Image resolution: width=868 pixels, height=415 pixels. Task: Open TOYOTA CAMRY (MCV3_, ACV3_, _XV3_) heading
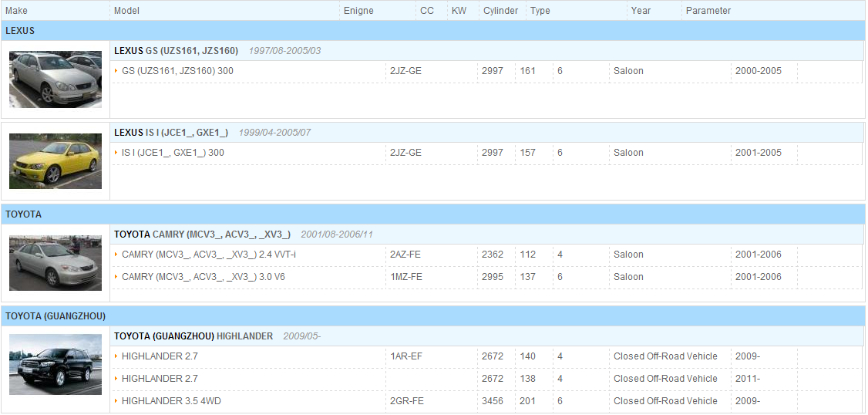tap(202, 234)
